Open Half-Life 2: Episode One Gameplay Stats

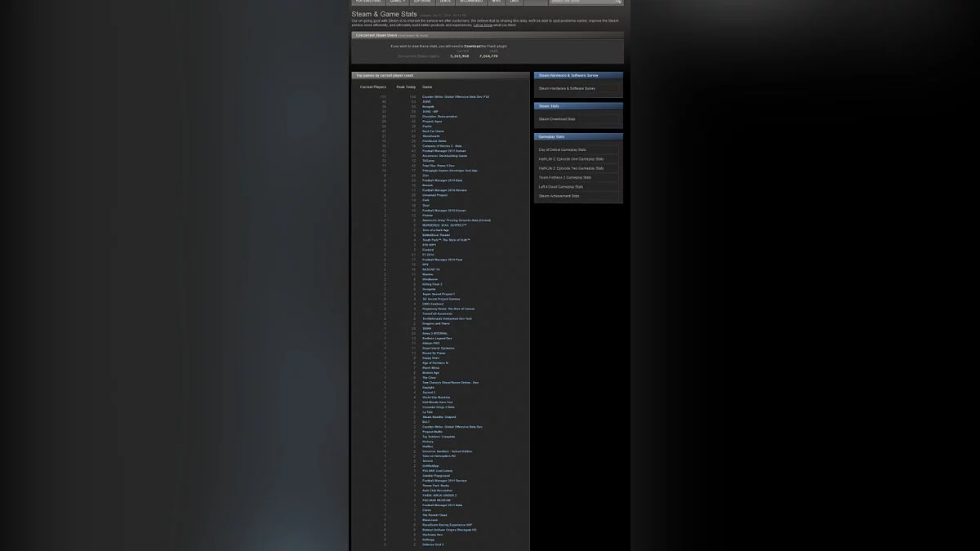pos(572,158)
